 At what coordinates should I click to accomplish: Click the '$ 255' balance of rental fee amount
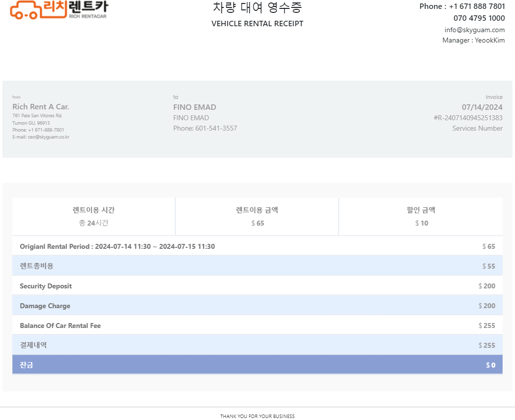(x=487, y=326)
